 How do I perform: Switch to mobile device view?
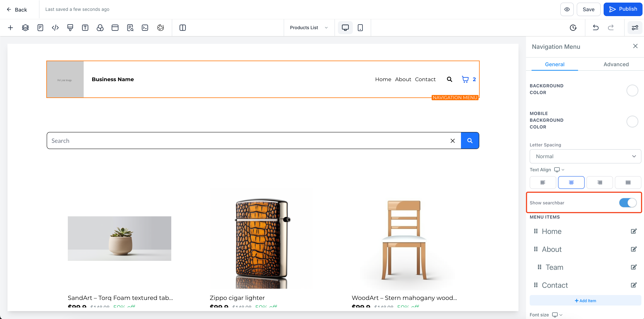(x=360, y=27)
